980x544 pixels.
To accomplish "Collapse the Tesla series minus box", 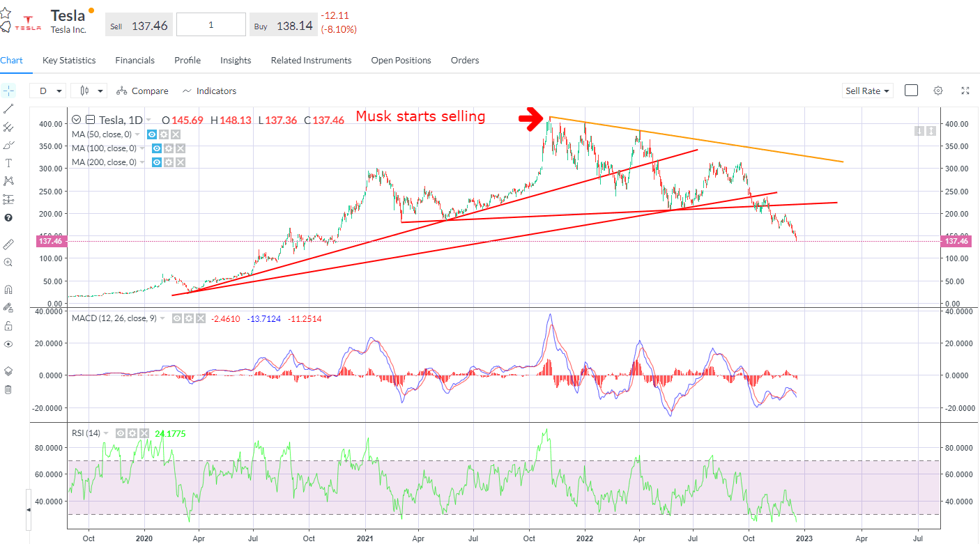I will [x=90, y=120].
